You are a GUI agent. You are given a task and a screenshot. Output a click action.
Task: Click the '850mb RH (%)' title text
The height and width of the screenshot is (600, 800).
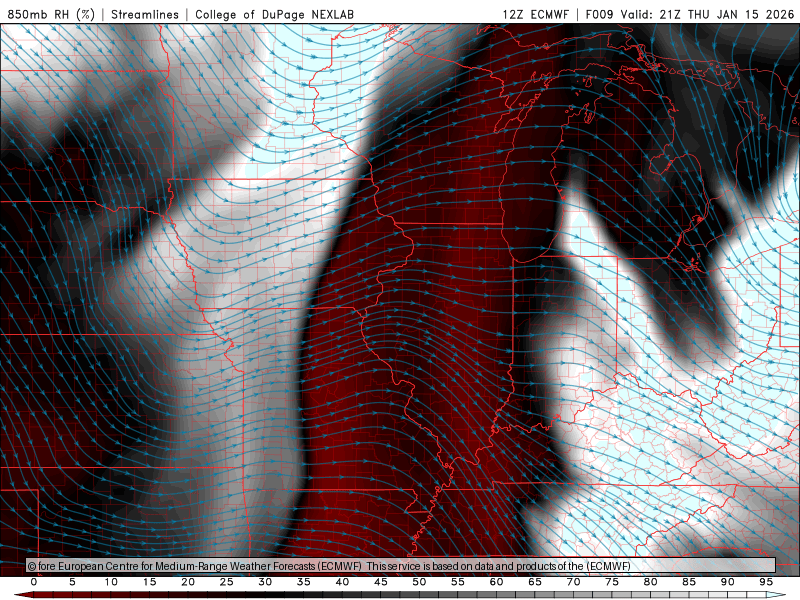(x=51, y=14)
